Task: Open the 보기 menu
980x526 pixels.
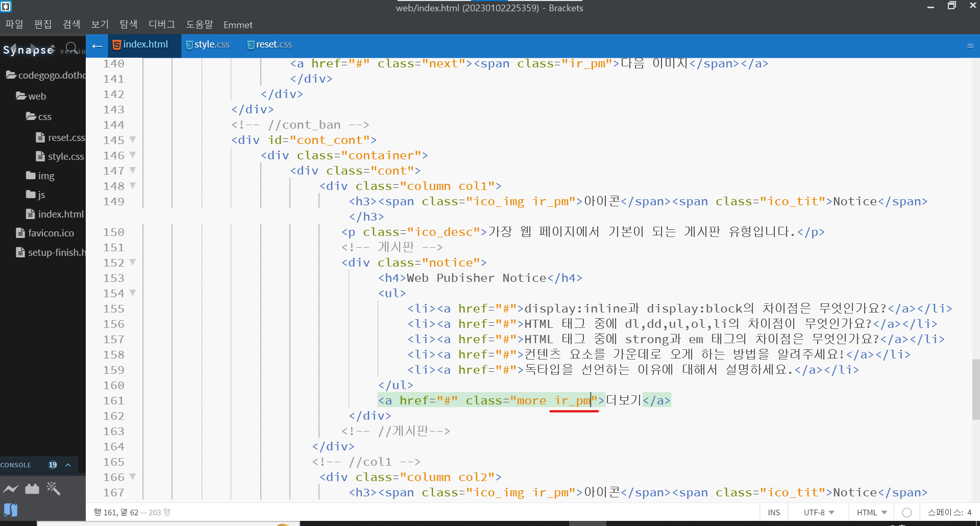Action: pyautogui.click(x=100, y=25)
